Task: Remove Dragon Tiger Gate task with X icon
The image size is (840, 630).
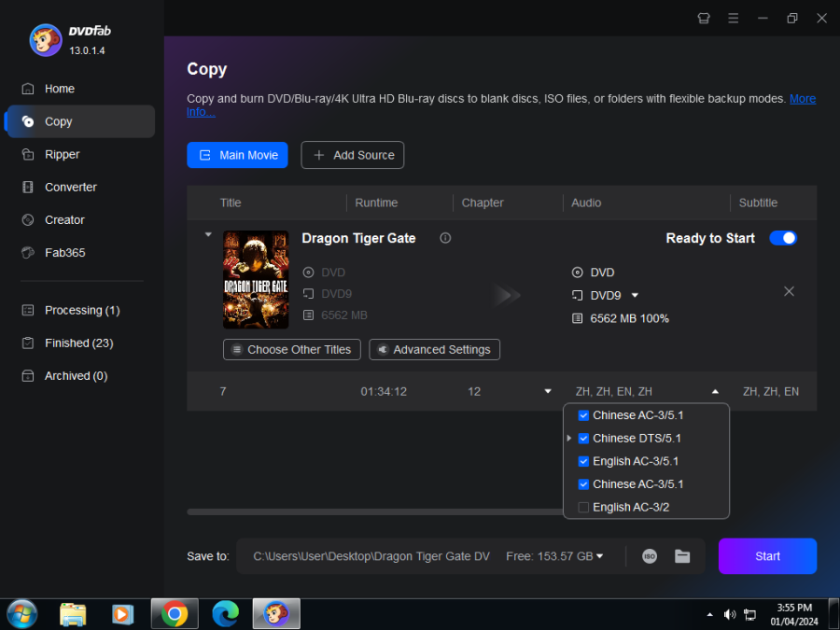Action: 789,291
